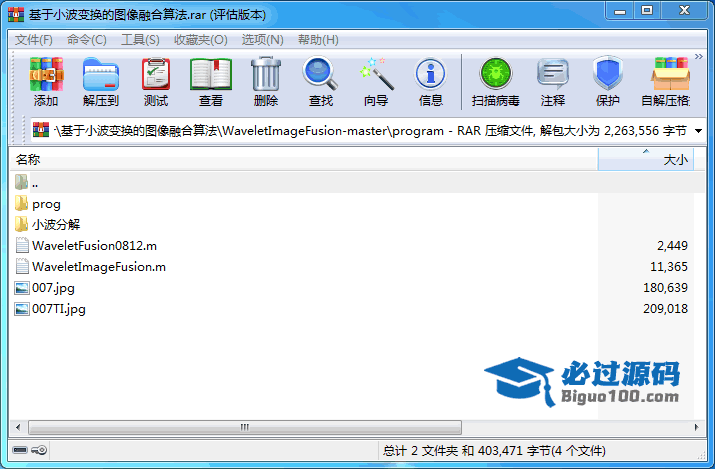Click the 解压到 (Extract to) toolbar icon
This screenshot has width=715, height=469.
click(101, 74)
